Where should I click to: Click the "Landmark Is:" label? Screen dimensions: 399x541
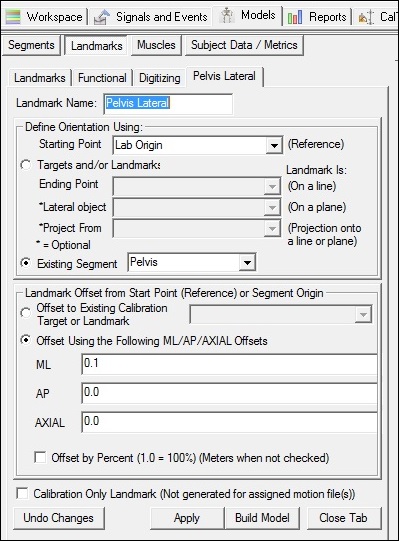click(x=317, y=170)
